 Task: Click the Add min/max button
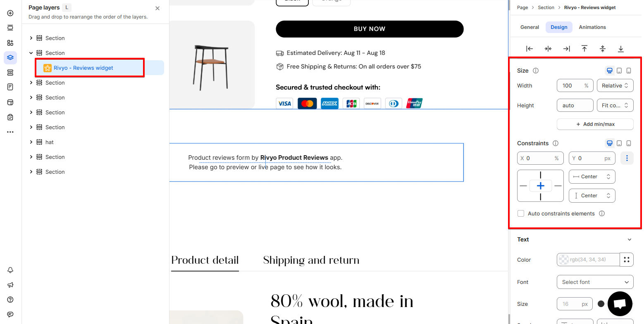pyautogui.click(x=595, y=124)
